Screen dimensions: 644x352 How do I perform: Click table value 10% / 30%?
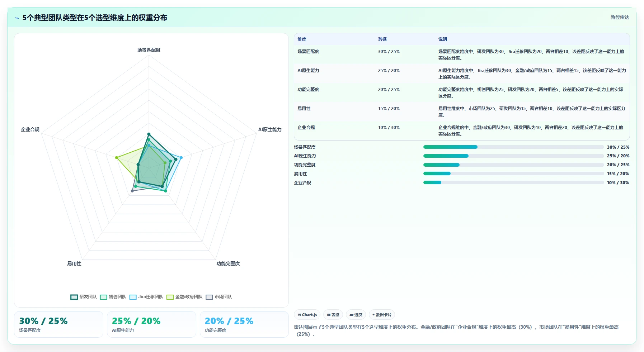389,128
